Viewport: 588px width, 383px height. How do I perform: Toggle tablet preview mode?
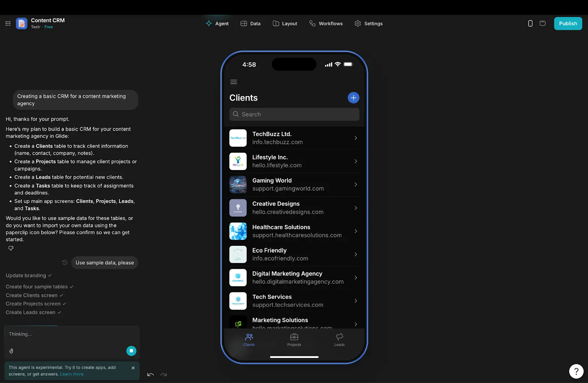[x=542, y=23]
